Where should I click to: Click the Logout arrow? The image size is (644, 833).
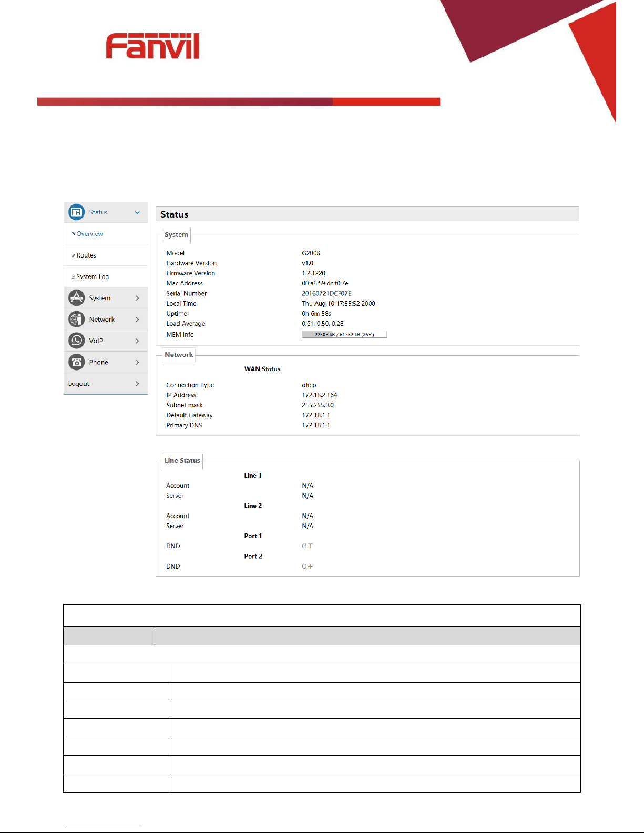click(137, 384)
